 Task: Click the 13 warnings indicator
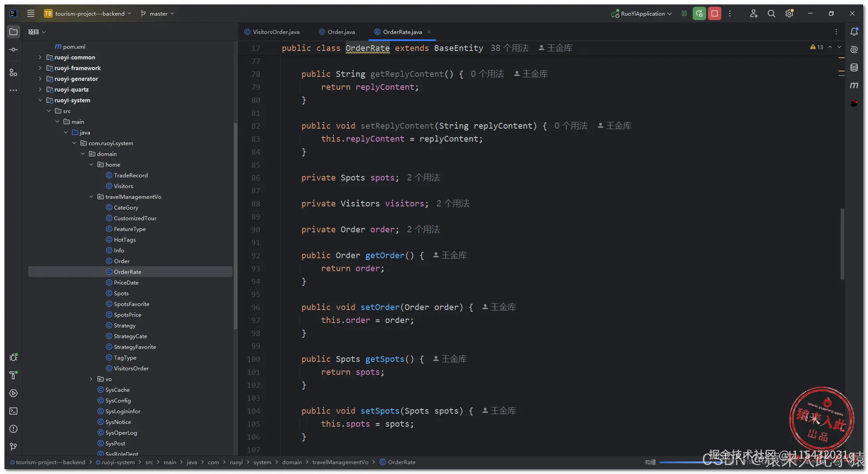817,47
